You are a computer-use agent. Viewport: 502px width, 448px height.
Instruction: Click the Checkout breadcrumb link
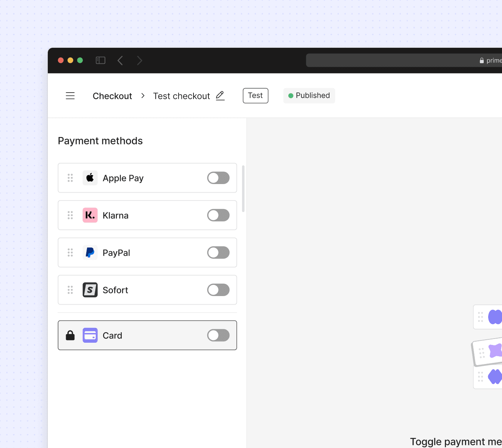coord(112,96)
